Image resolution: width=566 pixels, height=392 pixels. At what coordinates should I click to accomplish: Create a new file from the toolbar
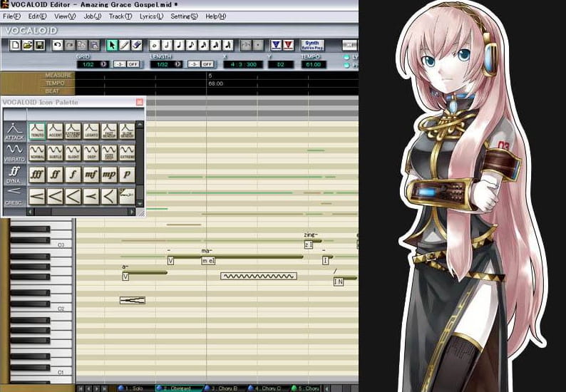coord(15,45)
